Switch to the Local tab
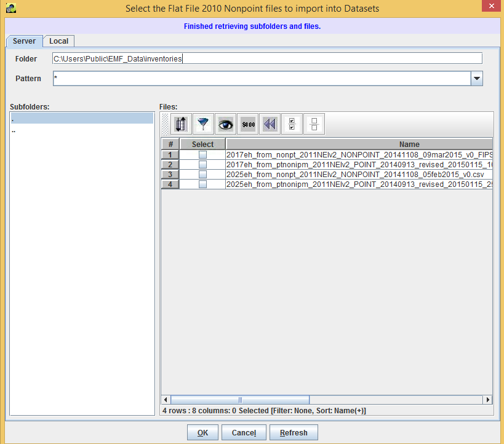 pyautogui.click(x=58, y=41)
